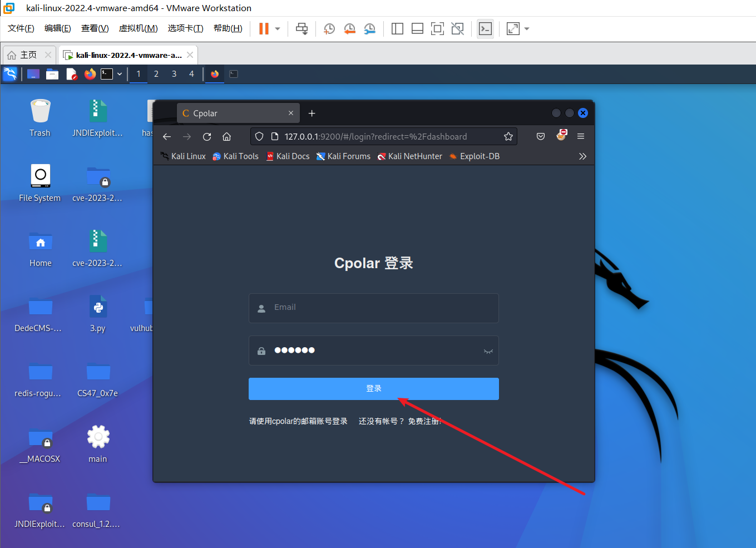The image size is (756, 548).
Task: Open the Kali Linux bookmark
Action: tap(184, 156)
